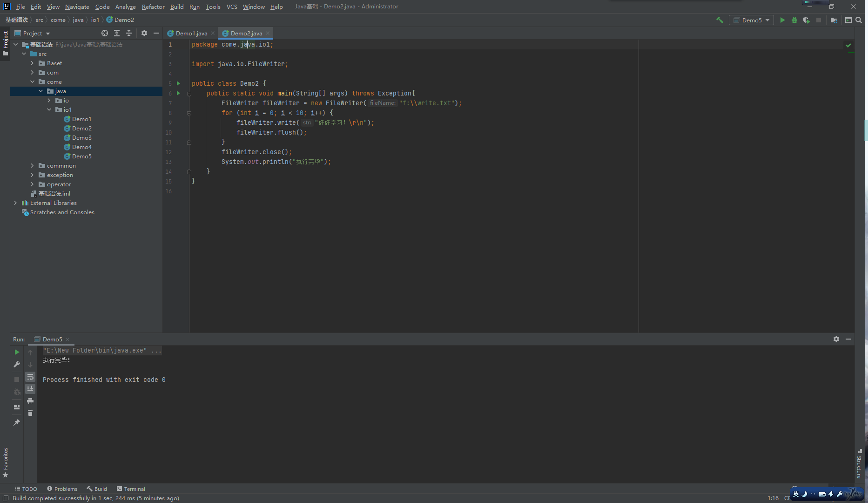Click the run gutter arrow beside class Demo2

pyautogui.click(x=178, y=83)
